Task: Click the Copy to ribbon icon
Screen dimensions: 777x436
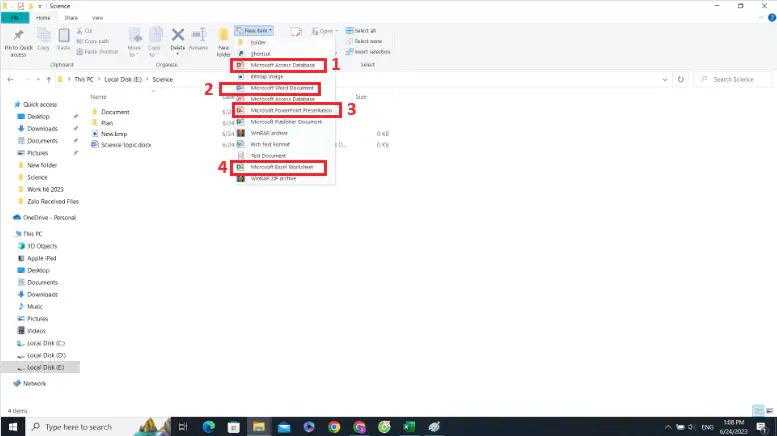Action: point(155,36)
